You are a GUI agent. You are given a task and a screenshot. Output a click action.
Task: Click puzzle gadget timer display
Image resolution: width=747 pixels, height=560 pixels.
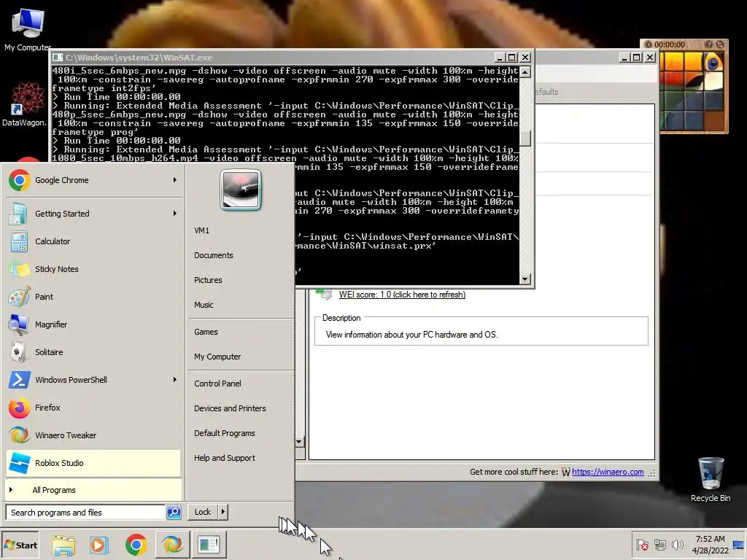pyautogui.click(x=670, y=44)
